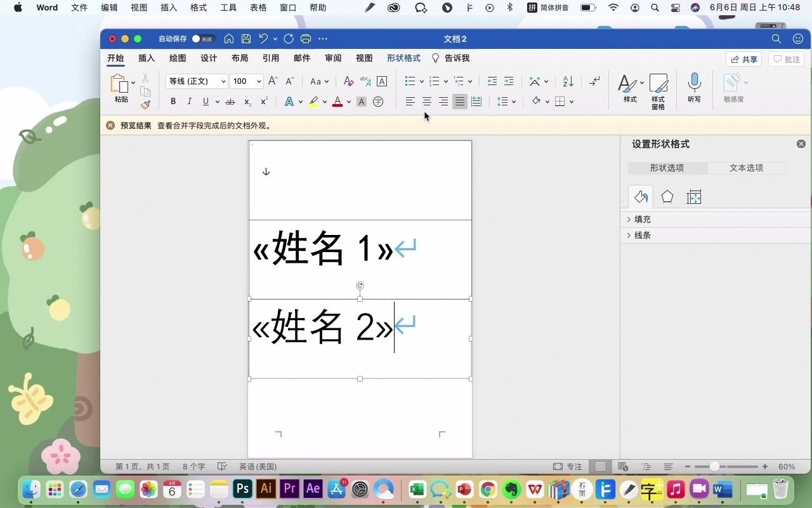812x508 pixels.
Task: Toggle distributed justification alignment
Action: (x=476, y=101)
